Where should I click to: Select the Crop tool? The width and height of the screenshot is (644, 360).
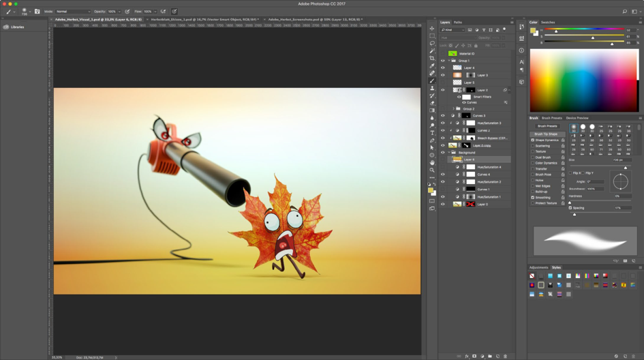point(432,58)
